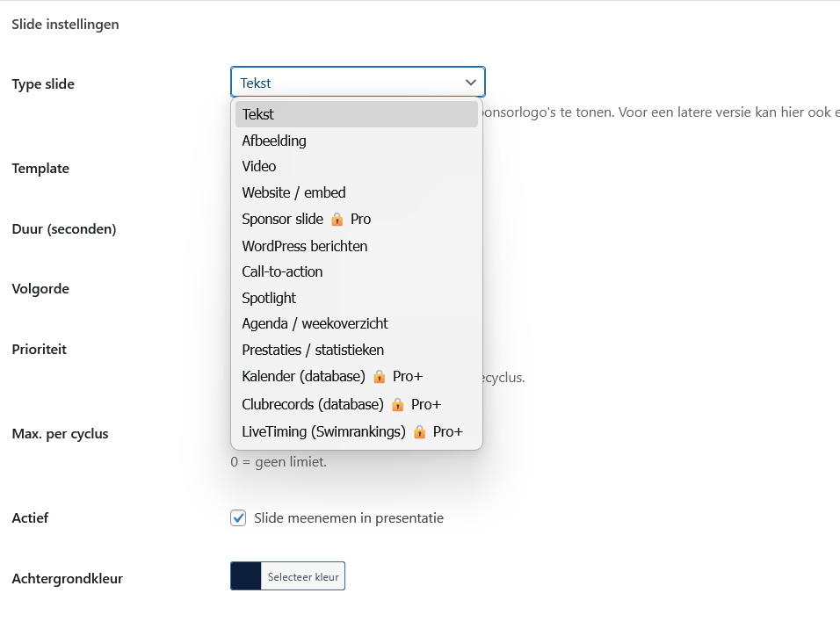Uncheck 'Slide meenemen in presentatie' checkbox
The height and width of the screenshot is (622, 840).
pos(238,518)
